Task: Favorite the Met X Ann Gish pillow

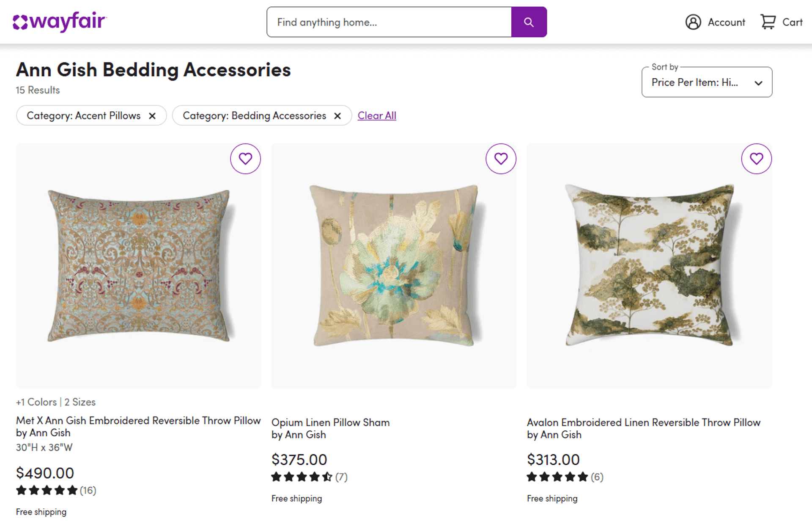Action: 245,159
